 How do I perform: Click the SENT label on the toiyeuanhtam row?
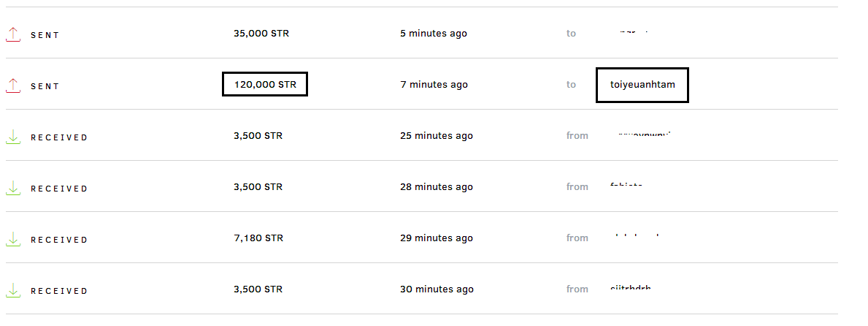click(45, 86)
